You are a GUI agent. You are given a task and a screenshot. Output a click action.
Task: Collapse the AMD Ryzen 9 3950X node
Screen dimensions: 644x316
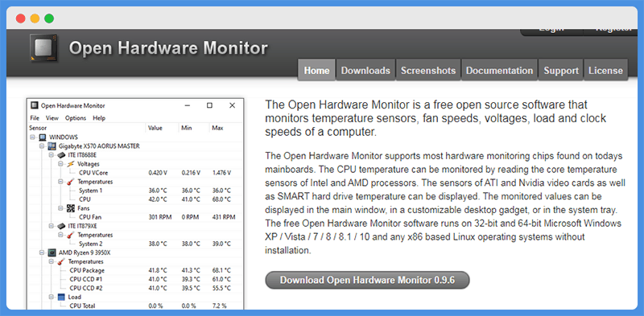point(42,252)
